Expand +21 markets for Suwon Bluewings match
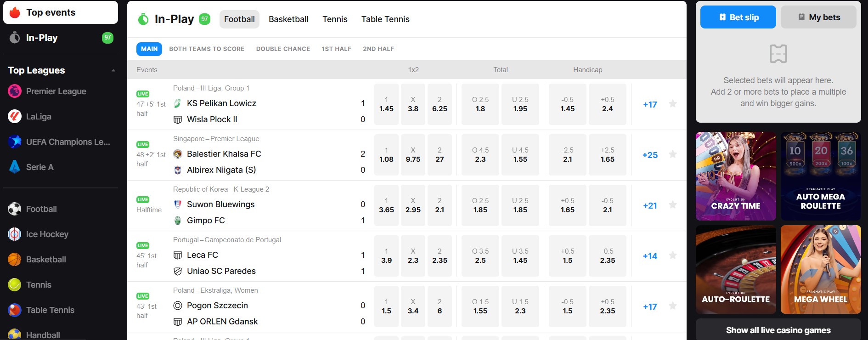The height and width of the screenshot is (340, 868). [650, 205]
